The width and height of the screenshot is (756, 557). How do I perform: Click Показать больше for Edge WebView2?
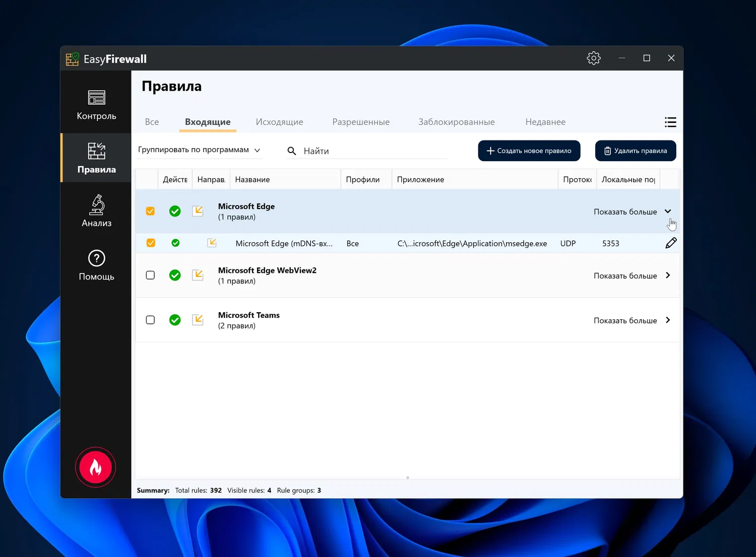tap(625, 275)
